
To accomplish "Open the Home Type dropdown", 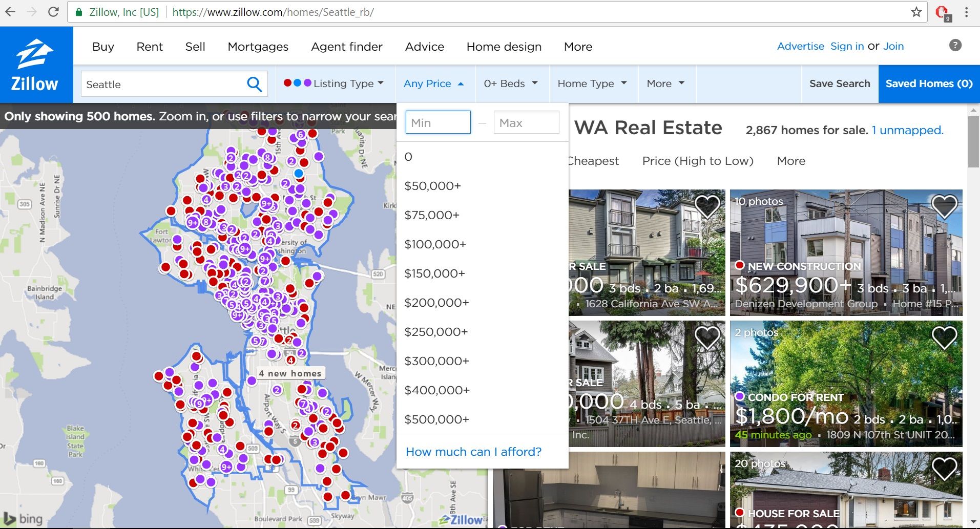I will 592,83.
